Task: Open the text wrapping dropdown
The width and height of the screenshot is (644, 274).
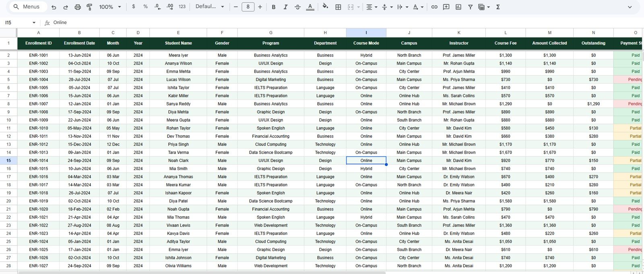Action: pyautogui.click(x=402, y=7)
